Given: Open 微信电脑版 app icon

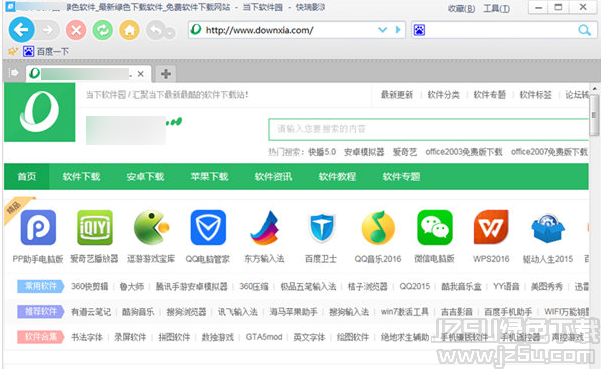Looking at the screenshot, I should click(435, 227).
